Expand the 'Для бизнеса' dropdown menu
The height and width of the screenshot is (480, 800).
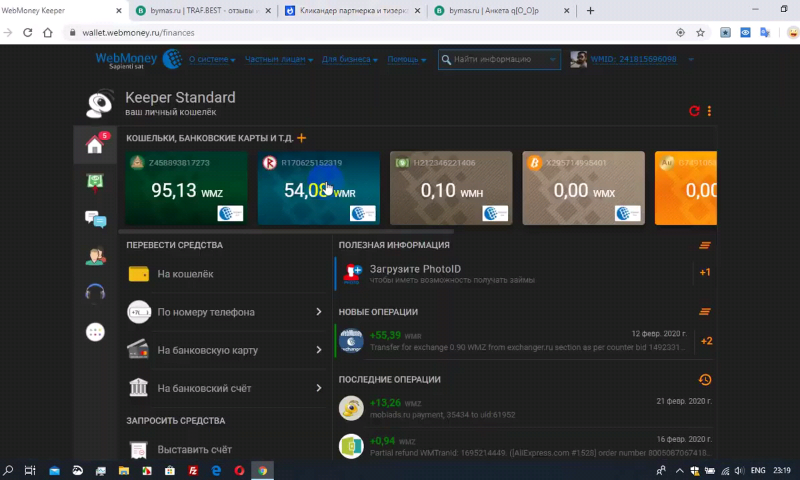point(349,60)
